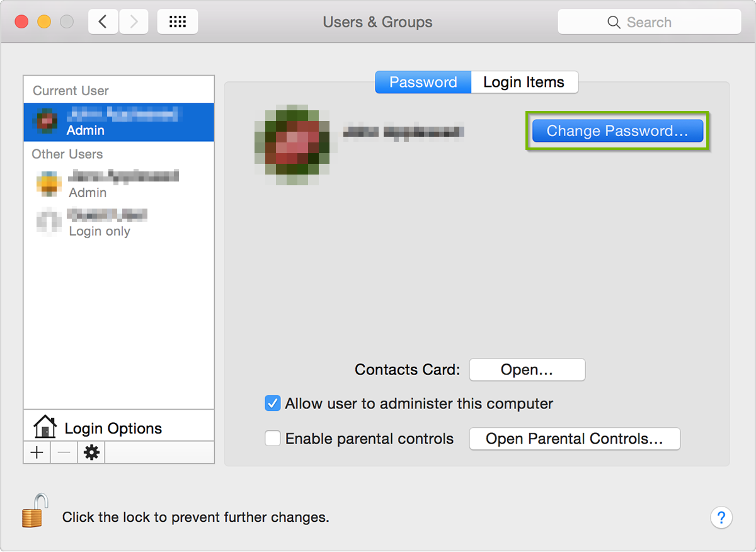This screenshot has height=552, width=756.
Task: Enable parental controls for this user
Action: click(272, 438)
